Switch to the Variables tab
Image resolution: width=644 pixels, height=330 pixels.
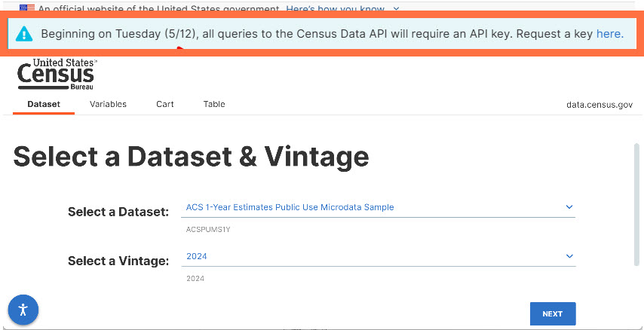pos(108,104)
